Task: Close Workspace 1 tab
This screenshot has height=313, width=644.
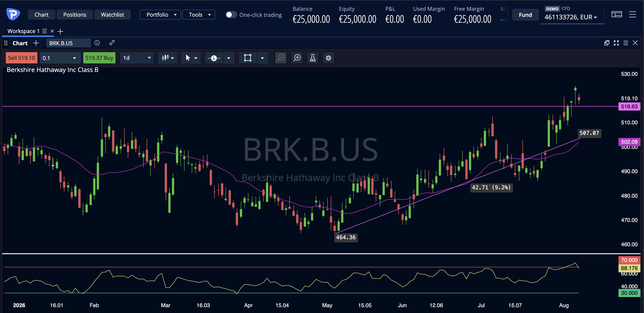Action: click(52, 31)
